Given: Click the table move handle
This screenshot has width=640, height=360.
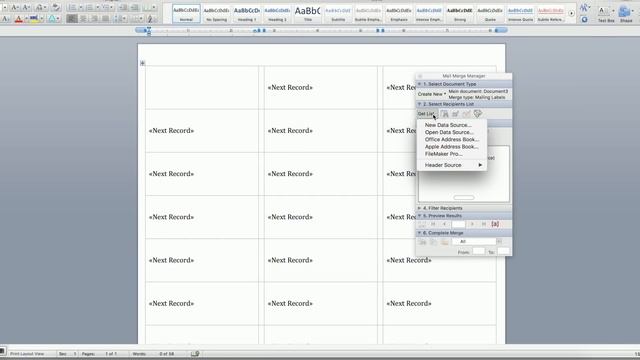Looking at the screenshot, I should (142, 63).
